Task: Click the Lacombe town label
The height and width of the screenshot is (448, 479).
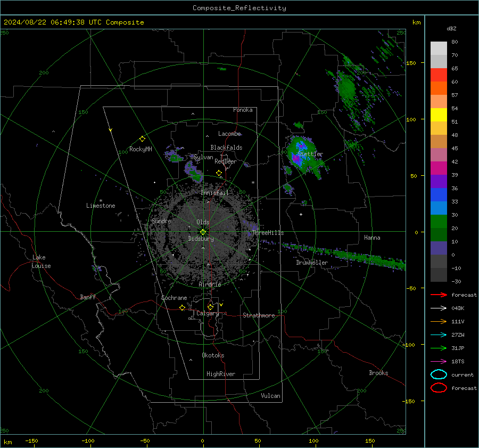Action: (x=229, y=134)
